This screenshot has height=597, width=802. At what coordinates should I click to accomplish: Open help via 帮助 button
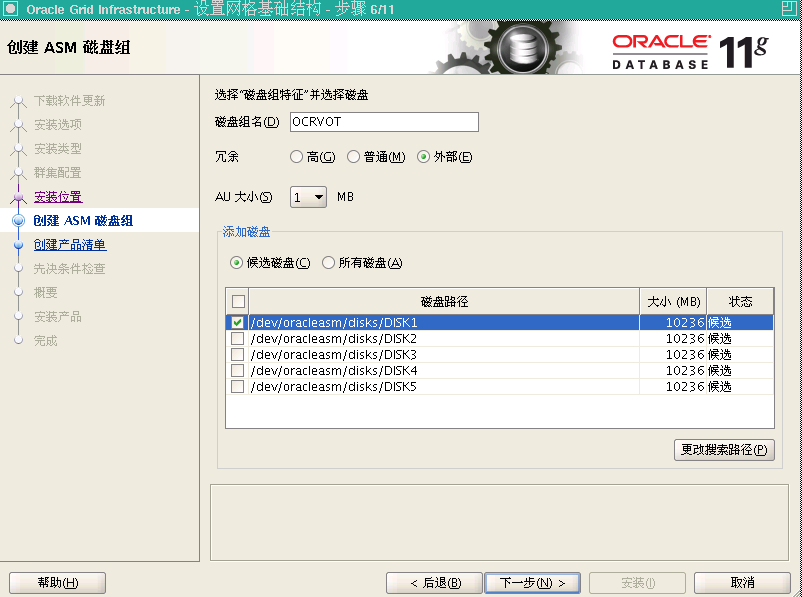tap(57, 582)
